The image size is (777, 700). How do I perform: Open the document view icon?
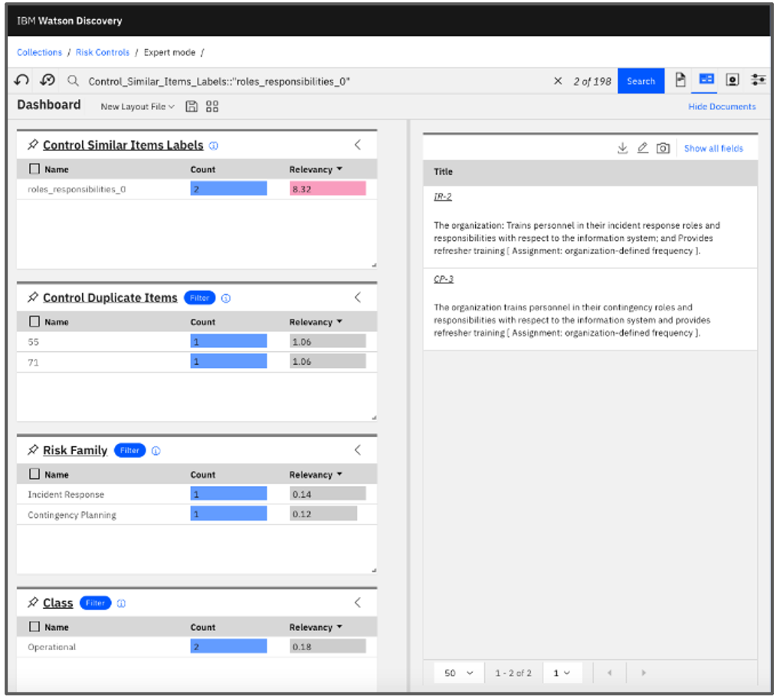pos(680,80)
